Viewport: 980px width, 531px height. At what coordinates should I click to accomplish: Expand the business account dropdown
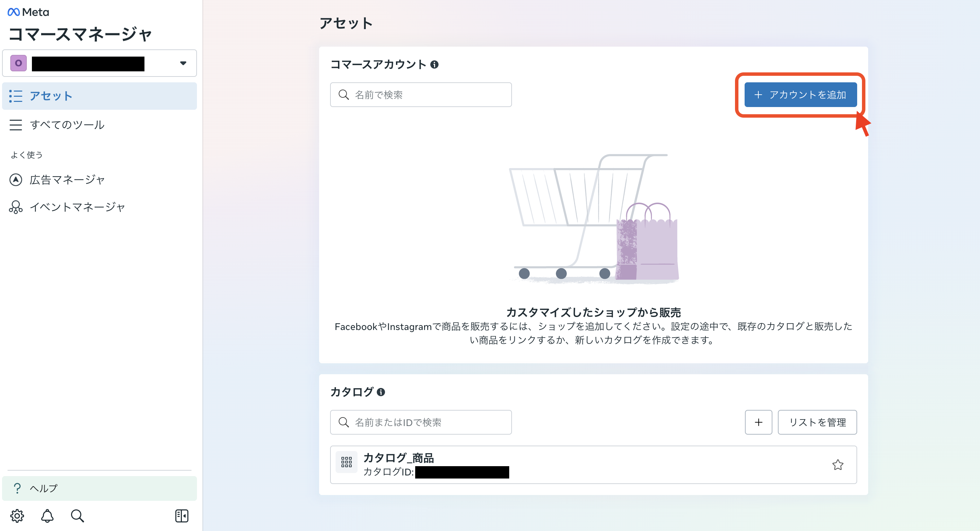[x=183, y=63]
